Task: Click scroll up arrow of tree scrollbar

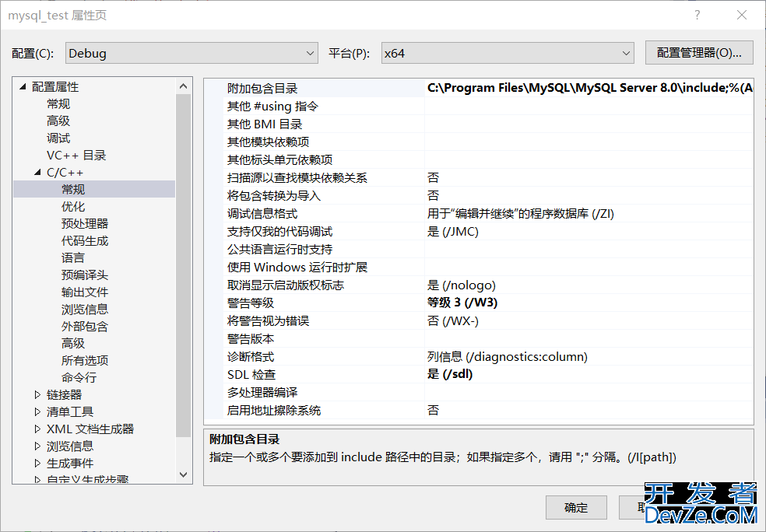Action: pyautogui.click(x=183, y=86)
